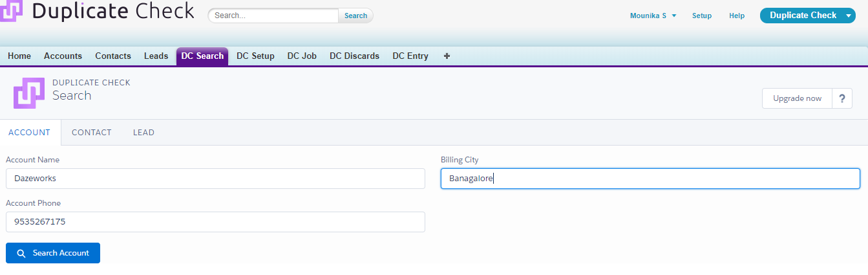Click the Account Name label
The height and width of the screenshot is (275, 868).
32,160
